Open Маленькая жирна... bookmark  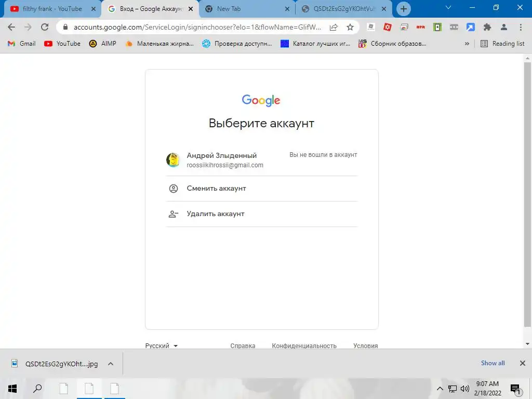coord(159,44)
